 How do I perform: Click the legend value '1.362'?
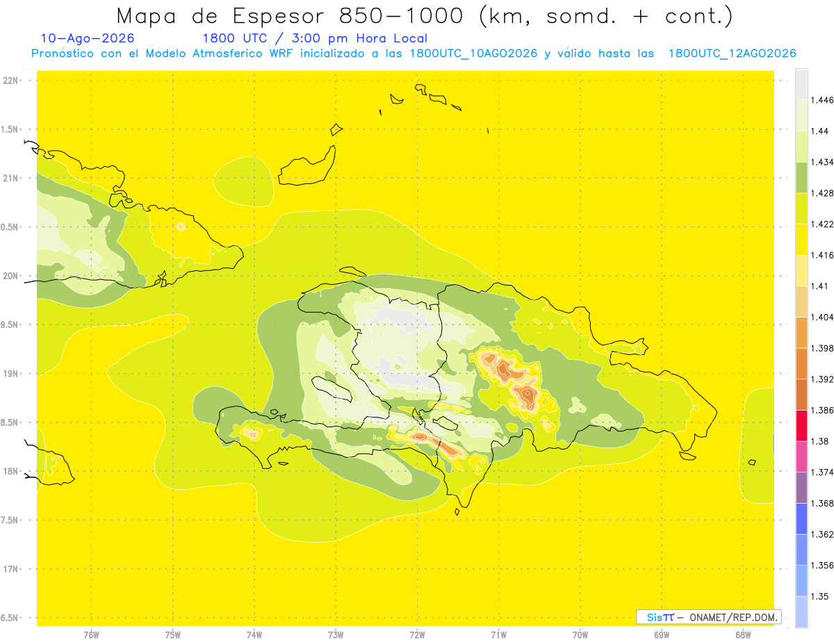822,534
